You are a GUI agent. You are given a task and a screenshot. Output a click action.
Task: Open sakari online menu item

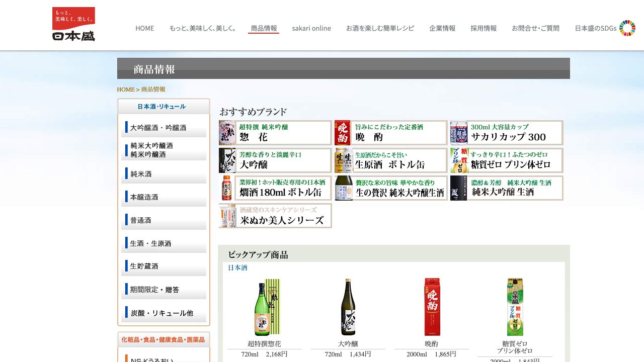311,28
